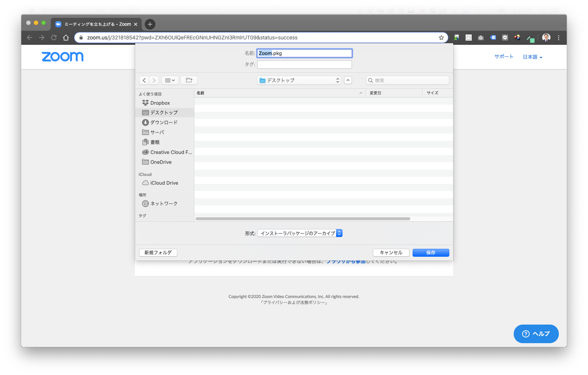Click the blue translate extension icon
Screen dimensions: 588x375
[x=493, y=38]
